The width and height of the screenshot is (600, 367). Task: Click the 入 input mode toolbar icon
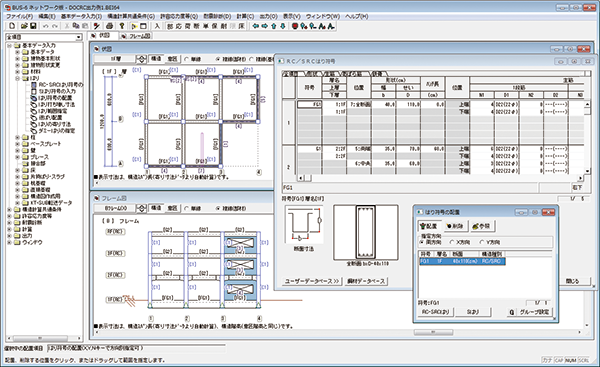(x=157, y=26)
